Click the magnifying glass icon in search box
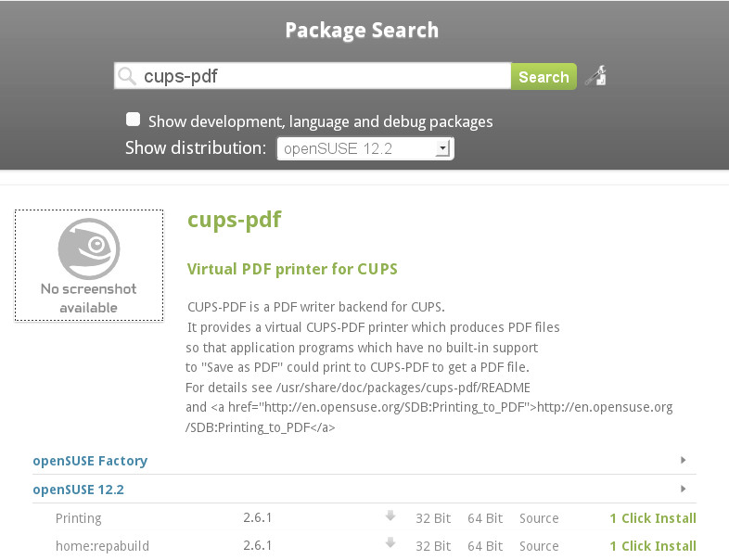729x560 pixels. point(126,76)
